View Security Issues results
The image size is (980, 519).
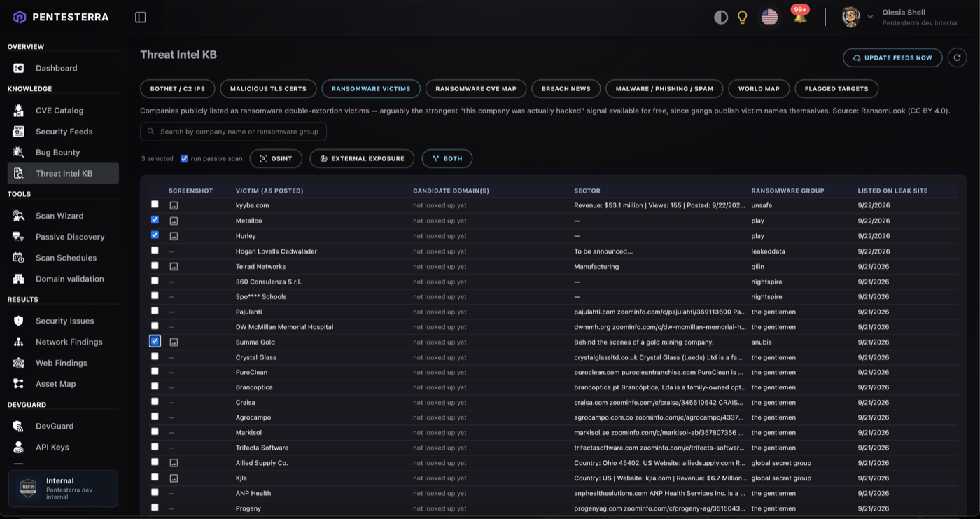click(63, 321)
